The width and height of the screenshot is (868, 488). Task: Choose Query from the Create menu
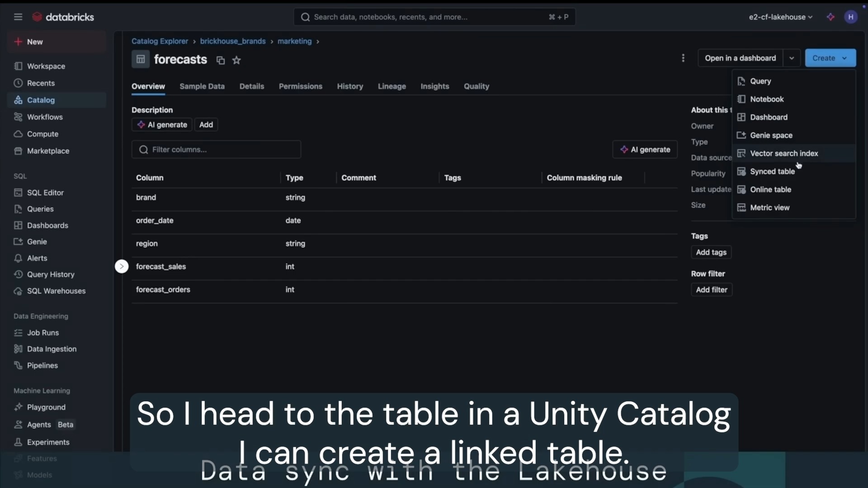[794, 81]
